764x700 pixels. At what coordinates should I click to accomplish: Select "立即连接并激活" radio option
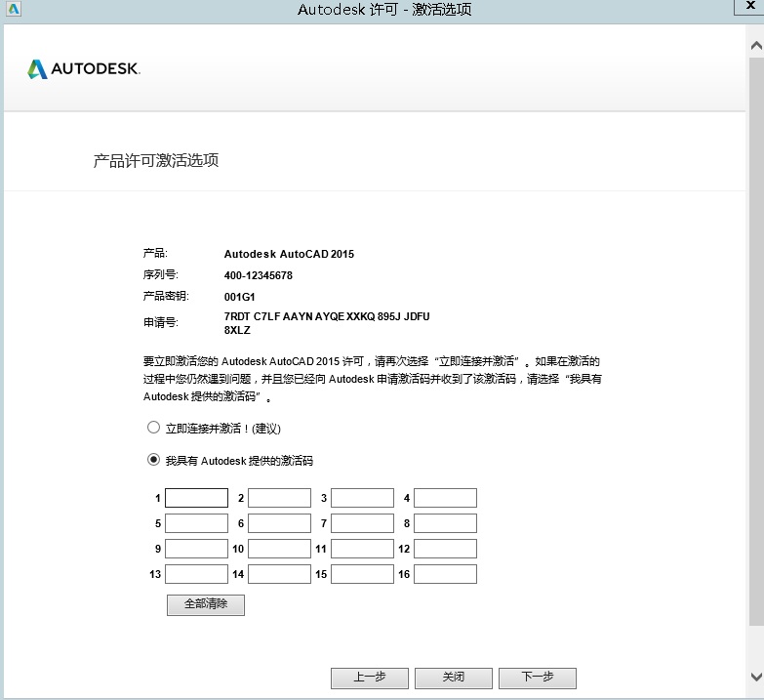tap(153, 428)
